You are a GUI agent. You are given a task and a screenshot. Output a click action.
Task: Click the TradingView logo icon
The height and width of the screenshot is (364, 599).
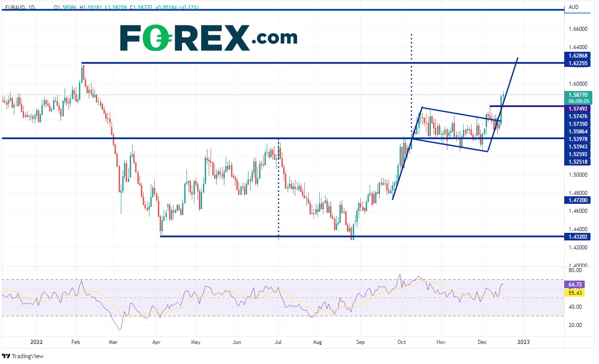[6, 356]
